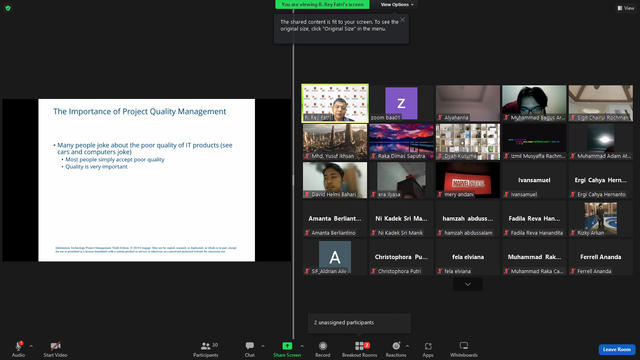The image size is (640, 360).
Task: Open the Reactions menu
Action: point(396,349)
